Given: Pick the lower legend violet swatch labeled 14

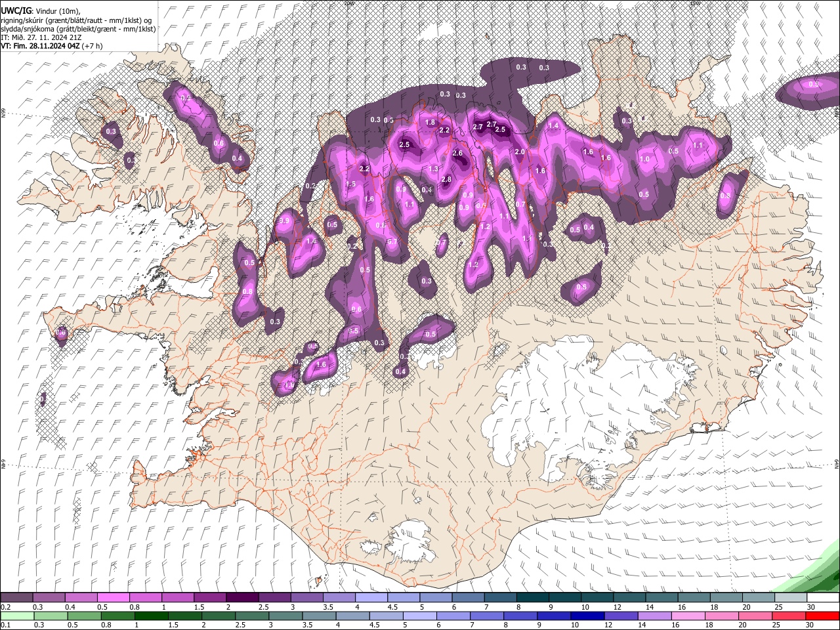Looking at the screenshot, I should [x=654, y=616].
